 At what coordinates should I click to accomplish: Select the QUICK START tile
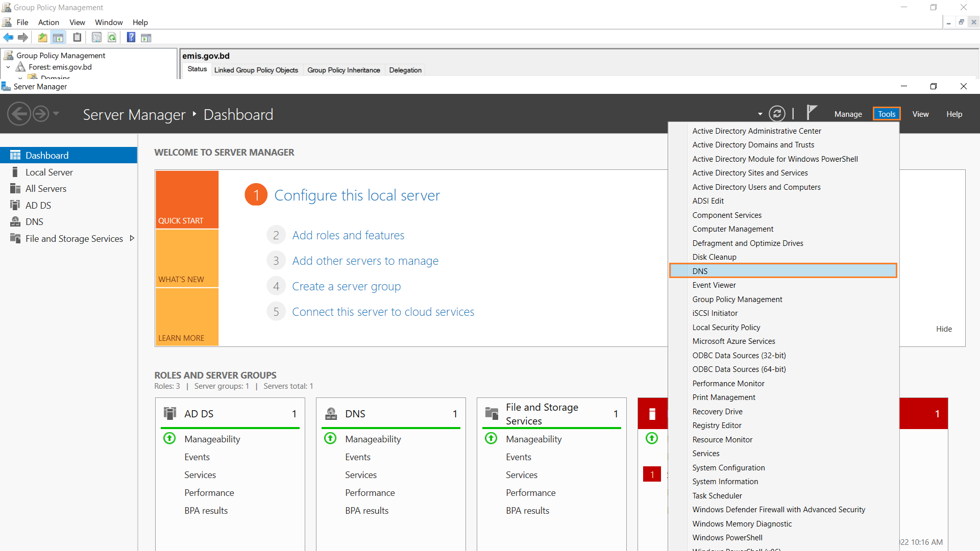187,199
